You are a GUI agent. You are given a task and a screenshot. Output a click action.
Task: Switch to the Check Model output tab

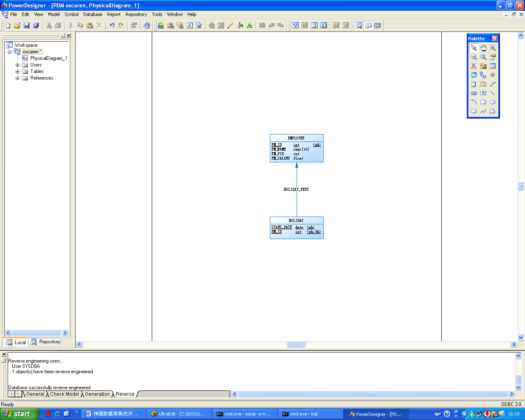64,394
